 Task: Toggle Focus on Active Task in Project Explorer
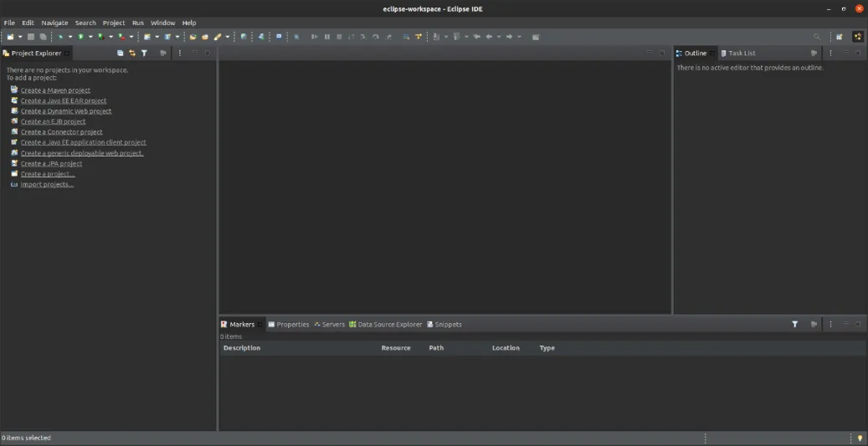pos(162,53)
